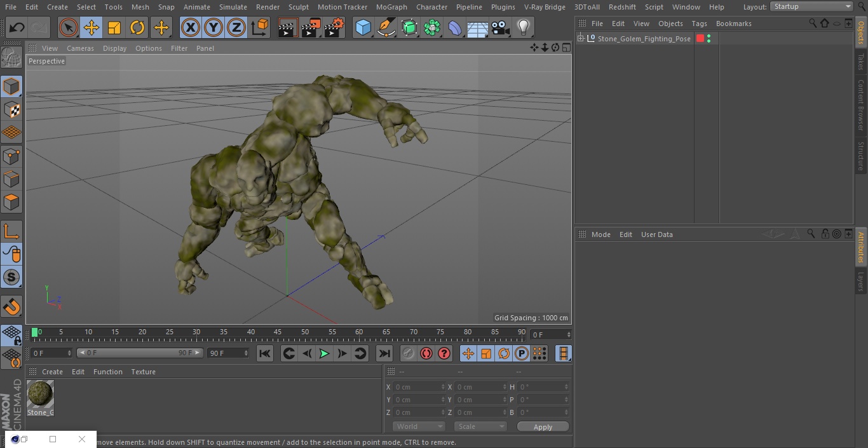
Task: Step to the next frame
Action: pos(342,353)
